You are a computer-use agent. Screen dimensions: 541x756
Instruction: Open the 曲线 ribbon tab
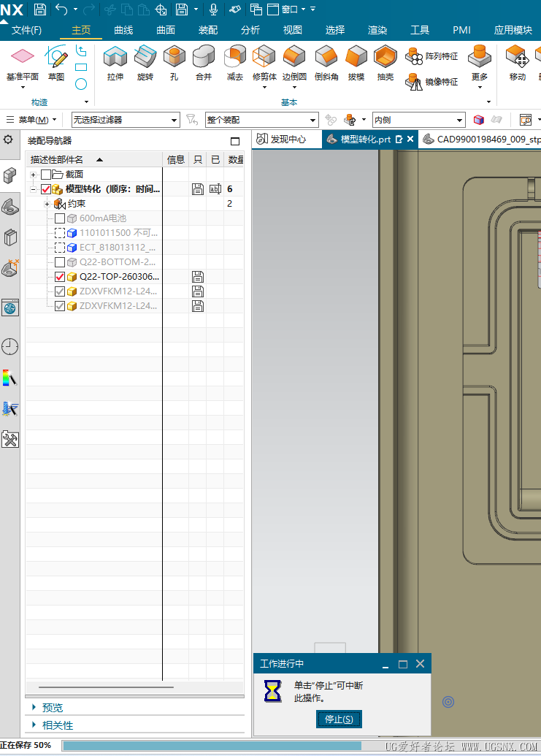123,30
